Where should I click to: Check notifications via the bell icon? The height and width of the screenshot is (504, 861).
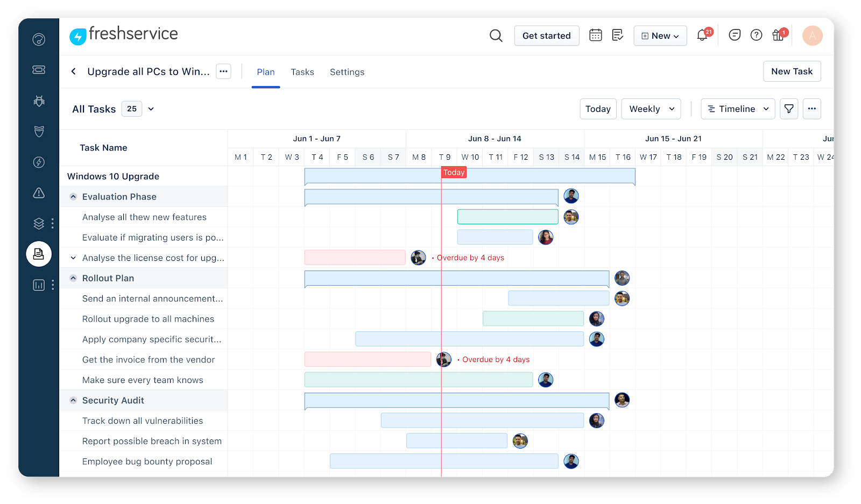[702, 35]
